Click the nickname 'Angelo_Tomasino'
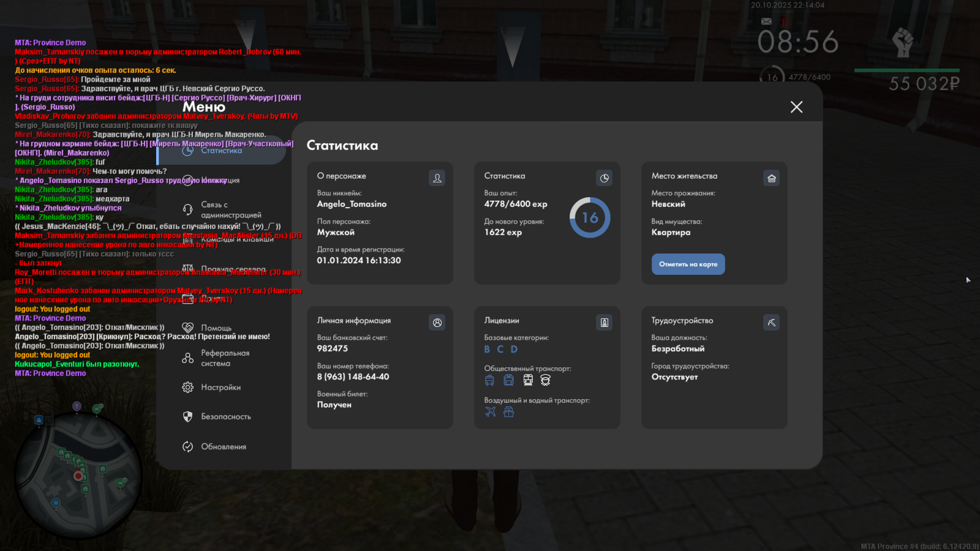 pos(352,204)
